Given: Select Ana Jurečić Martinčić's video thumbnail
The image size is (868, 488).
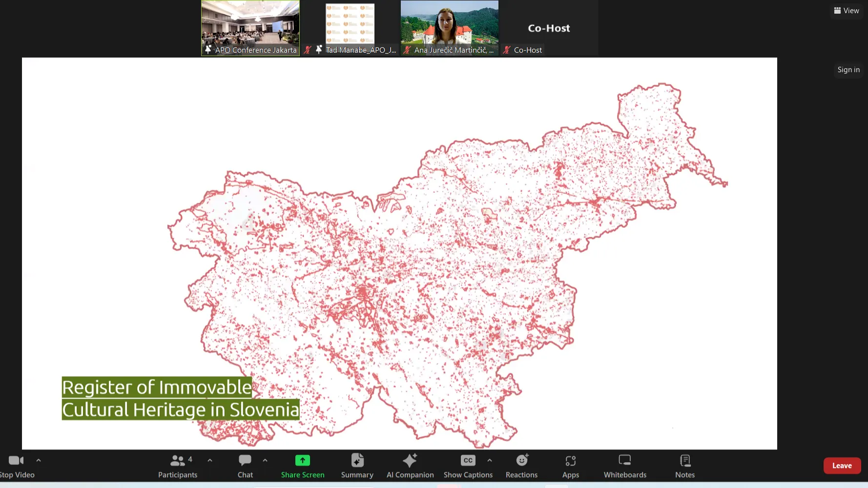Looking at the screenshot, I should coord(450,24).
